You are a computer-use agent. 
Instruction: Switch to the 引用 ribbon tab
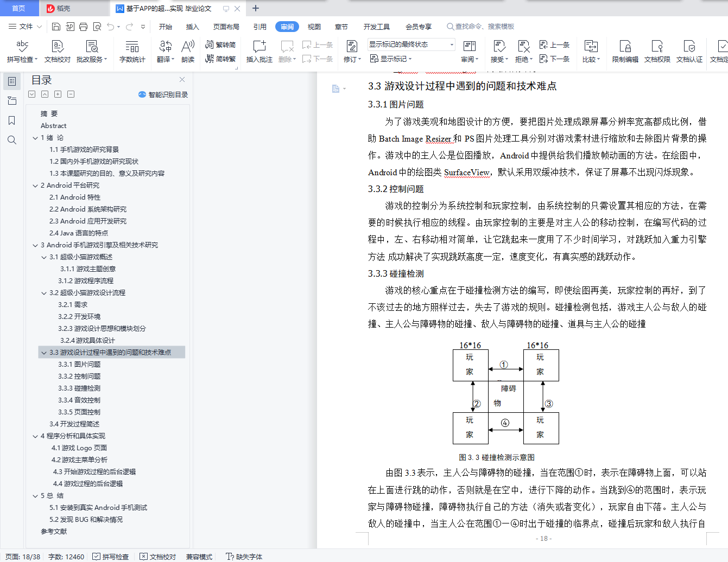coord(260,27)
